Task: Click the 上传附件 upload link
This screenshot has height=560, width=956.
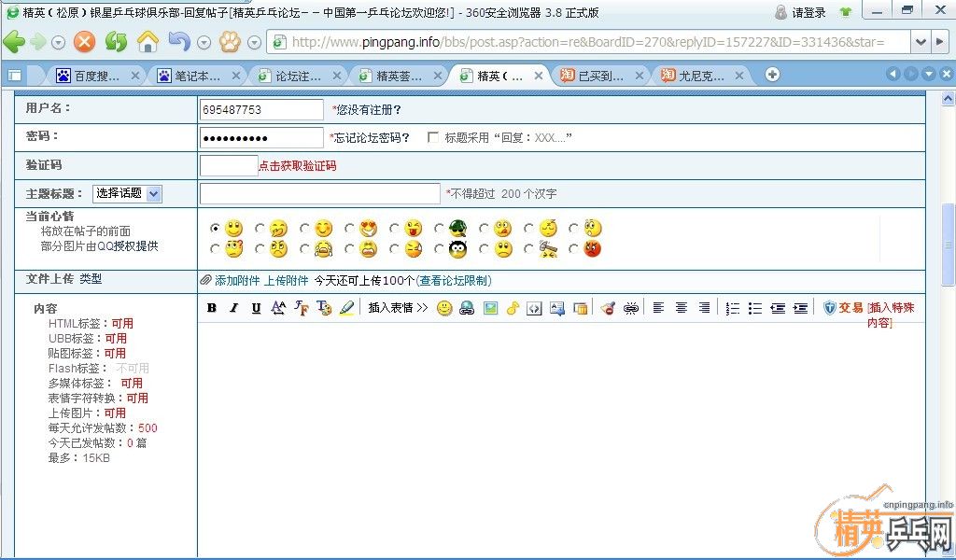Action: point(287,280)
